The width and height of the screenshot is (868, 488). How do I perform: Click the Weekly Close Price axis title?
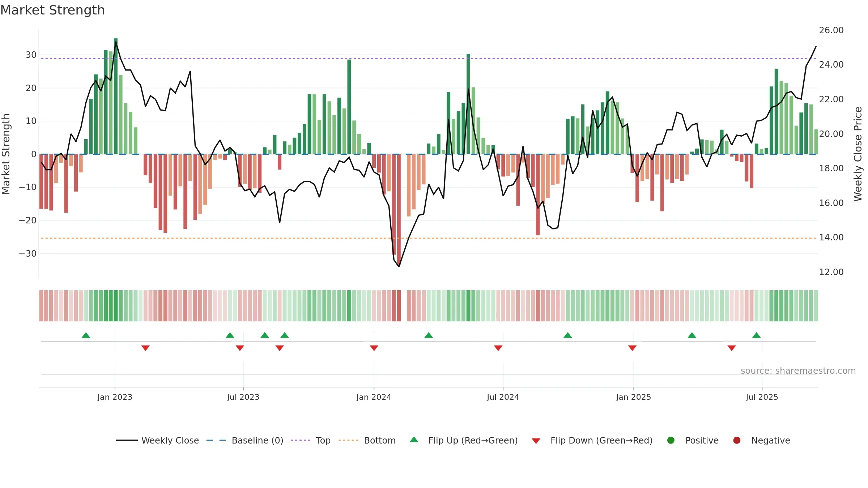[858, 154]
